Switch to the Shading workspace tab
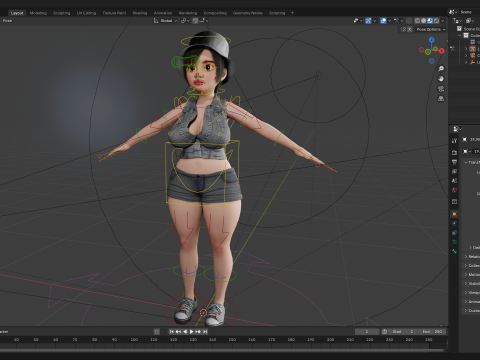This screenshot has height=360, width=480. 140,13
